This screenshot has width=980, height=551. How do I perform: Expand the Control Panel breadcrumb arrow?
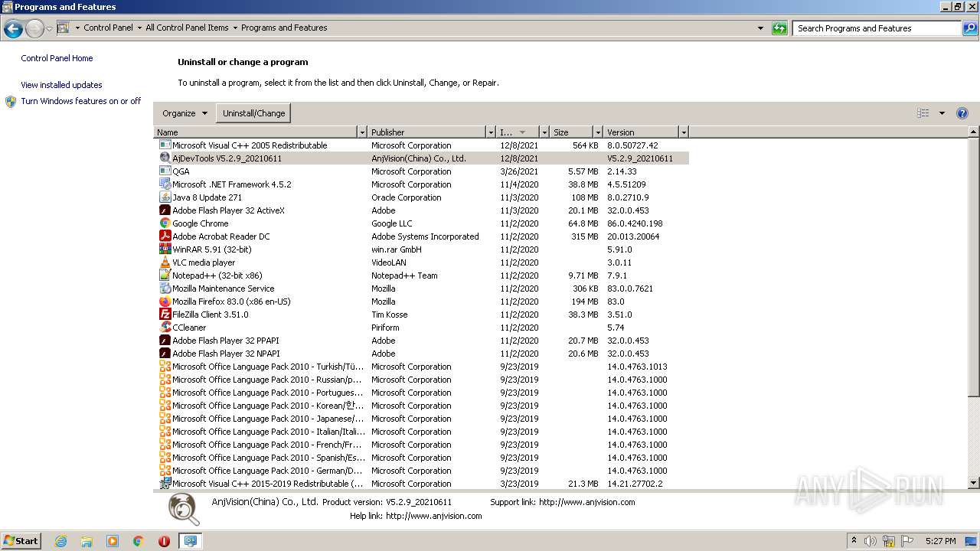139,28
